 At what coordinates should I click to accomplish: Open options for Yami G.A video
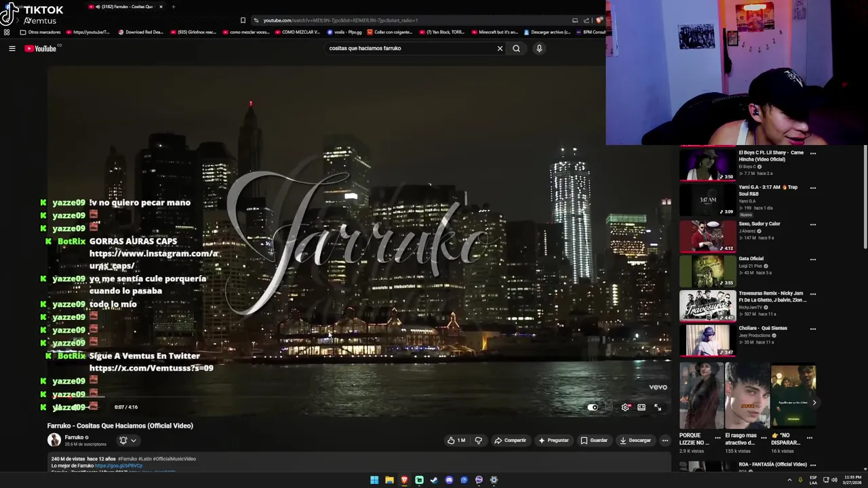coord(813,188)
